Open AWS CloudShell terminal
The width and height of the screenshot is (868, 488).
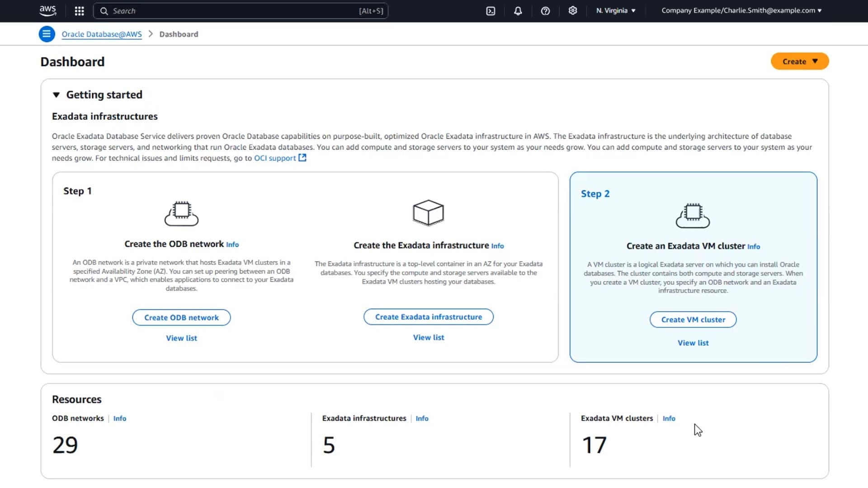491,11
